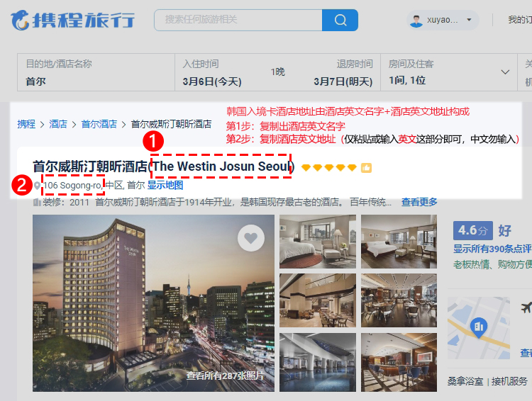Image resolution: width=532 pixels, height=401 pixels.
Task: Select check-out date 3月7日(明天)
Action: (343, 81)
